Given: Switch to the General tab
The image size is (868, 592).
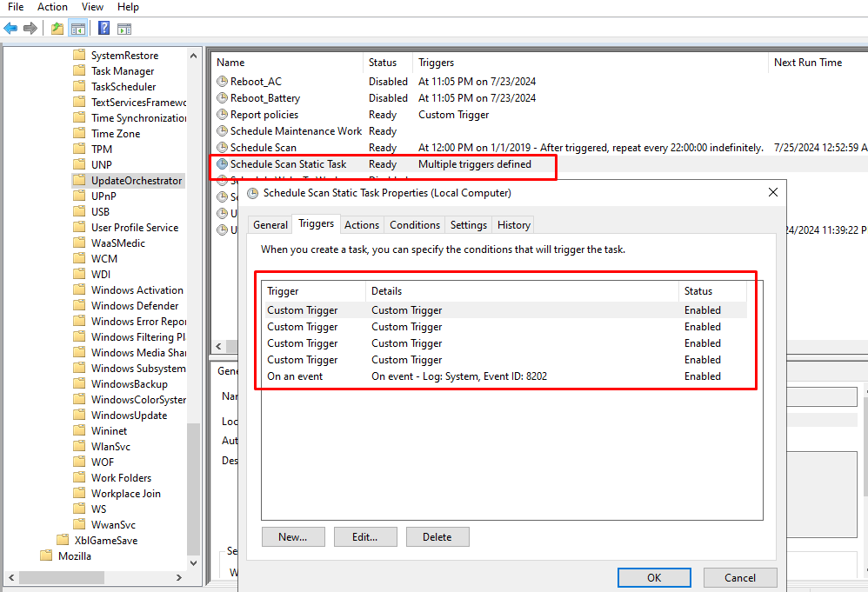Looking at the screenshot, I should pos(270,224).
